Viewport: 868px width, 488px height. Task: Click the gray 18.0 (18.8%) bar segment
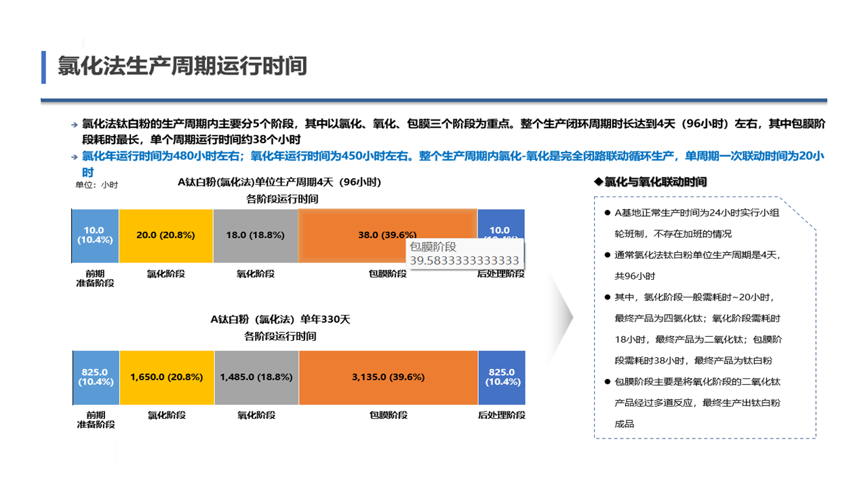coord(256,235)
